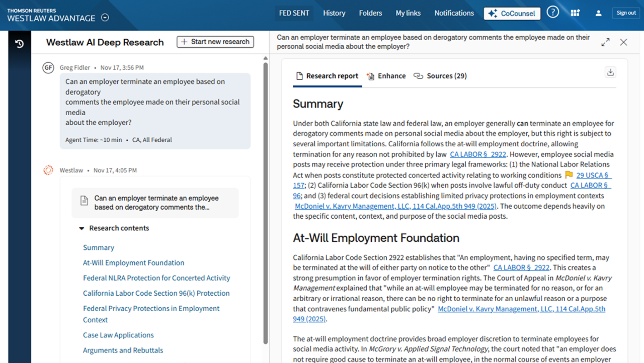This screenshot has height=363, width=644.
Task: Open CoCounsel from the top bar
Action: [x=512, y=13]
